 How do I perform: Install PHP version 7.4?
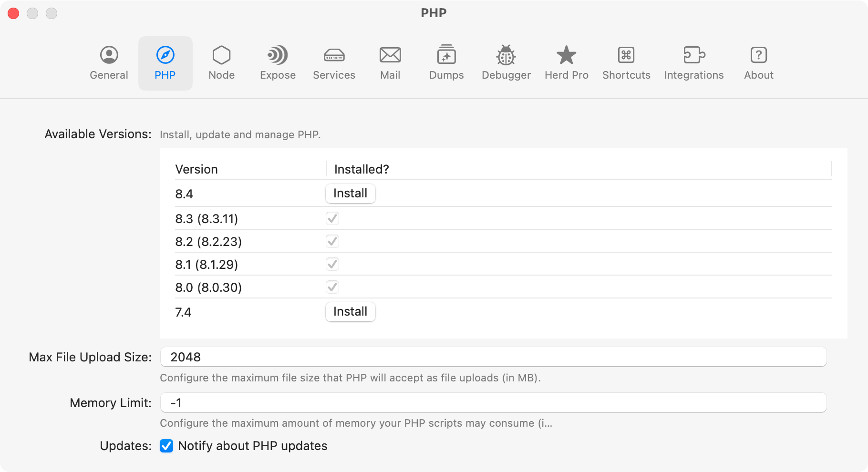350,312
